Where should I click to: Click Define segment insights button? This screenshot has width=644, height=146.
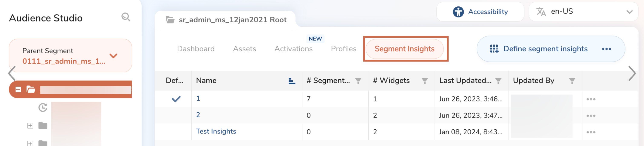(539, 49)
